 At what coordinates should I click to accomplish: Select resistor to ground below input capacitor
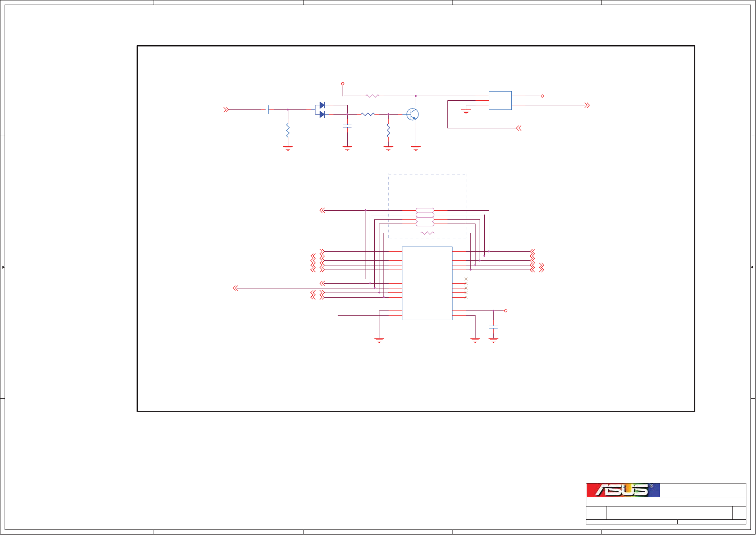[288, 131]
